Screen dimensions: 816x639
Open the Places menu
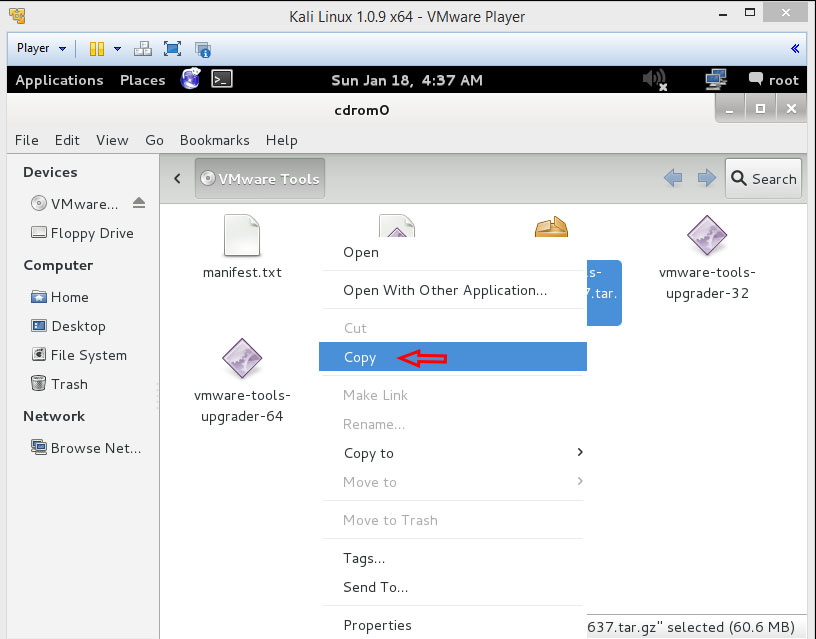[143, 80]
